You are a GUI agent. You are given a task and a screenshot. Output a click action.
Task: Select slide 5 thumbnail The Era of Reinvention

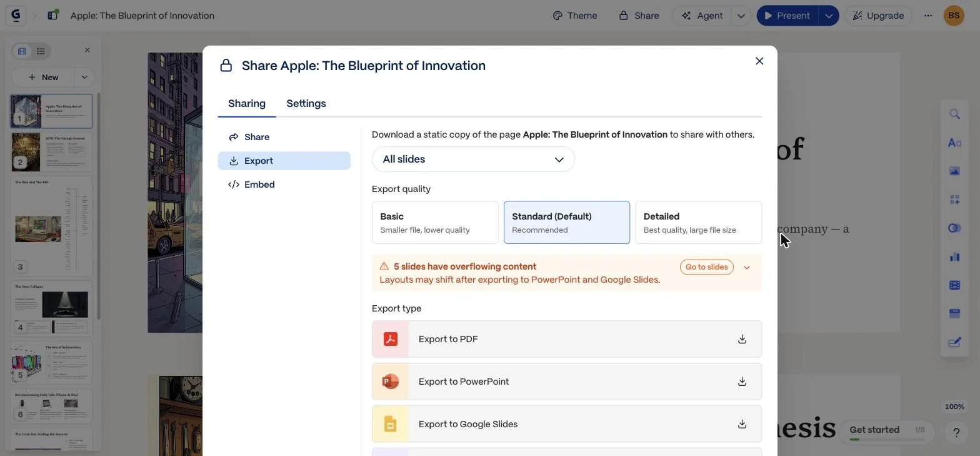pyautogui.click(x=51, y=363)
